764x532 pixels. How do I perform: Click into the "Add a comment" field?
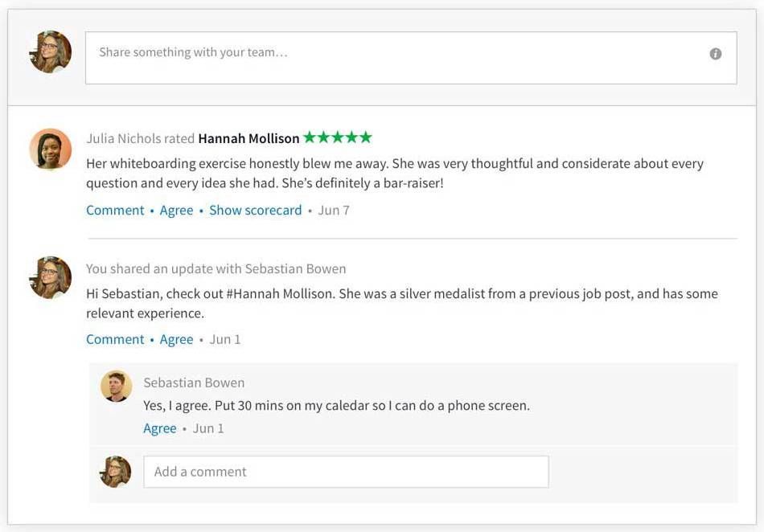click(x=346, y=472)
